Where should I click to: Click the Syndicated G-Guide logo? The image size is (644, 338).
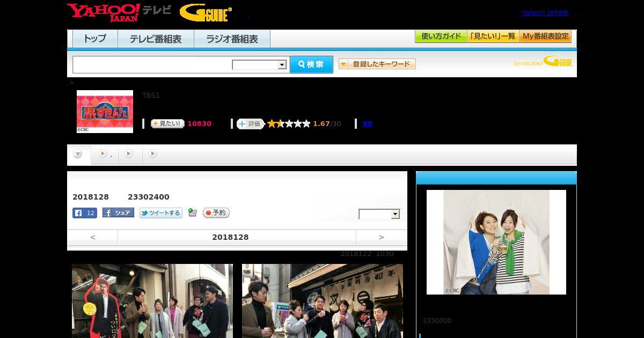click(x=543, y=62)
